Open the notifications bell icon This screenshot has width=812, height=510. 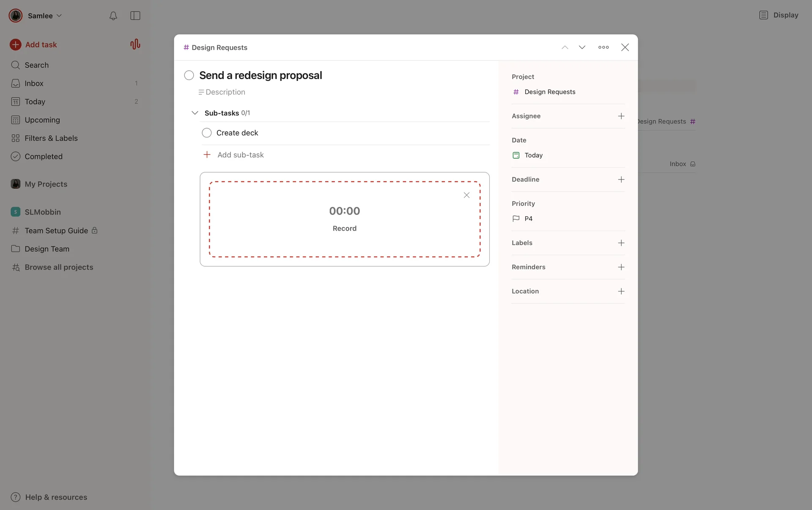[x=113, y=16]
